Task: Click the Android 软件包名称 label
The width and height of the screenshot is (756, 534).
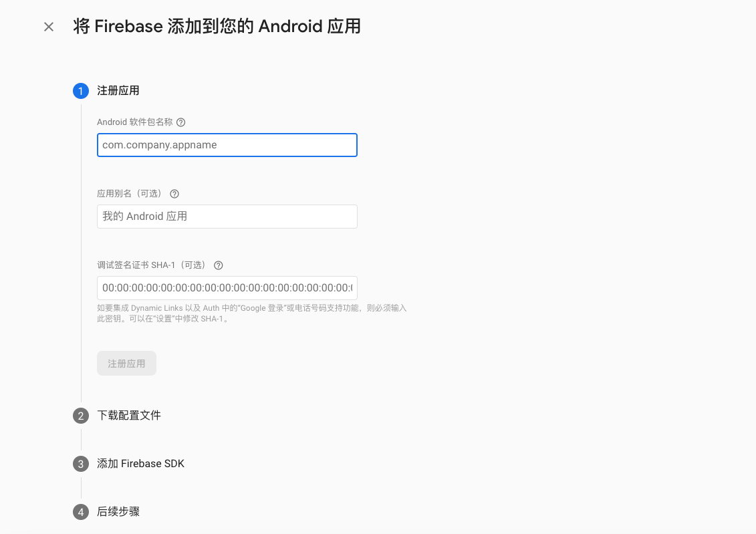Action: [x=135, y=122]
